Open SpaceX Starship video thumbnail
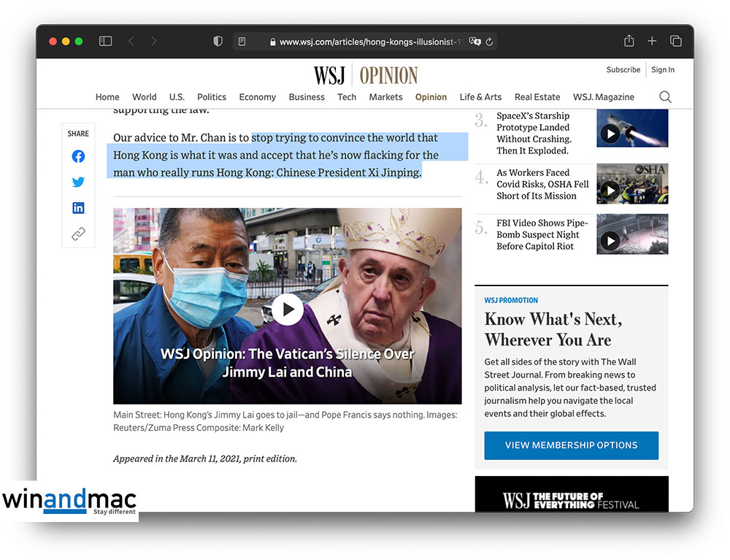Image resolution: width=730 pixels, height=560 pixels. point(632,129)
